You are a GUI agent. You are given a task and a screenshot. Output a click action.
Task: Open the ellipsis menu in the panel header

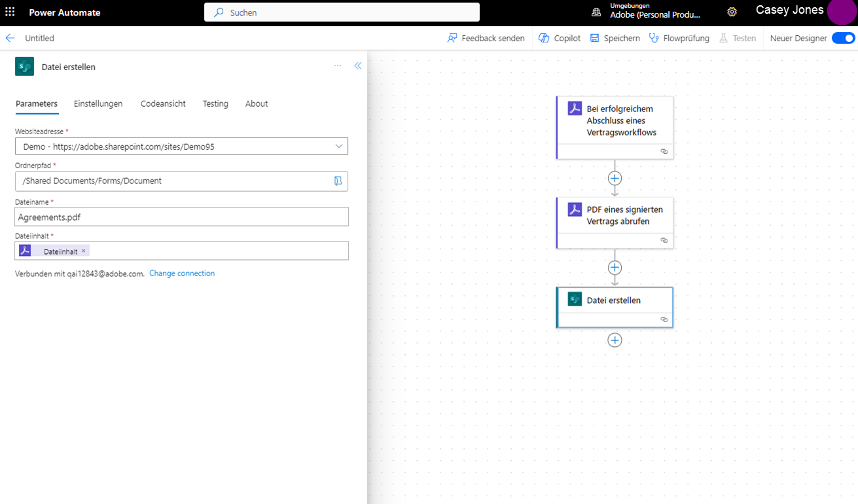(338, 65)
